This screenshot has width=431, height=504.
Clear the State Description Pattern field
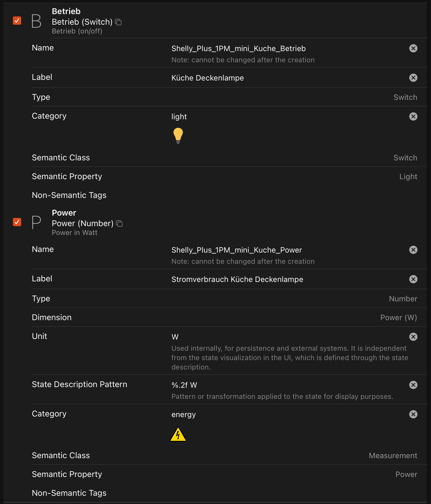pos(413,385)
